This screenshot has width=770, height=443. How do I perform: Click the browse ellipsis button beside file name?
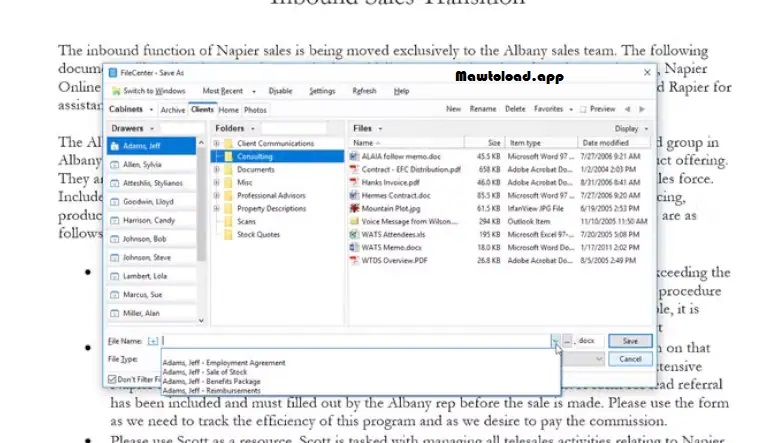[567, 341]
